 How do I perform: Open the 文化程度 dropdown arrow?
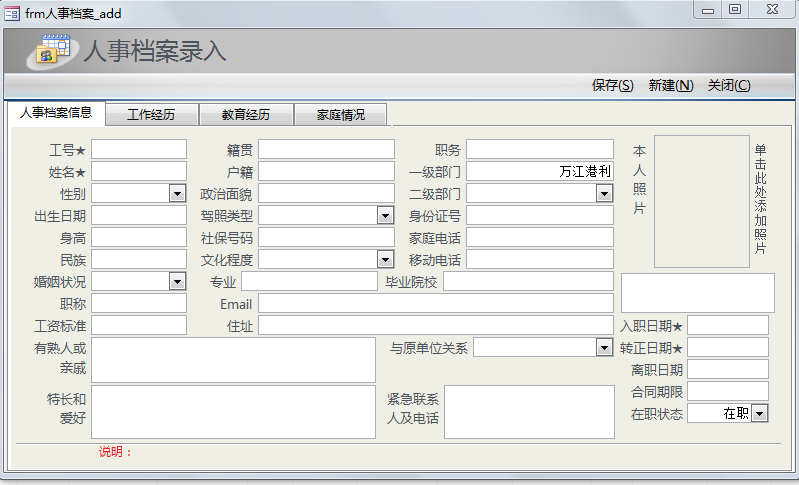pos(385,260)
